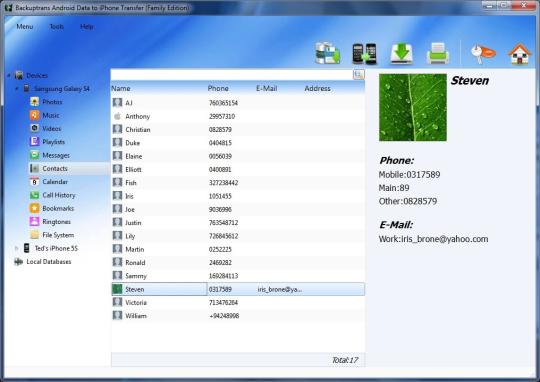The image size is (540, 382).
Task: Click phone number 763548712
Action: (223, 223)
